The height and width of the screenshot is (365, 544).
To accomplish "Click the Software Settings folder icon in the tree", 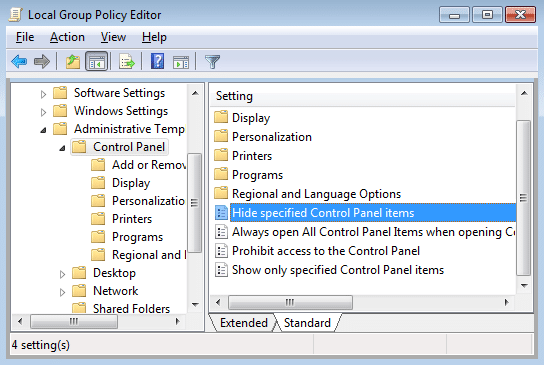I will pyautogui.click(x=60, y=93).
